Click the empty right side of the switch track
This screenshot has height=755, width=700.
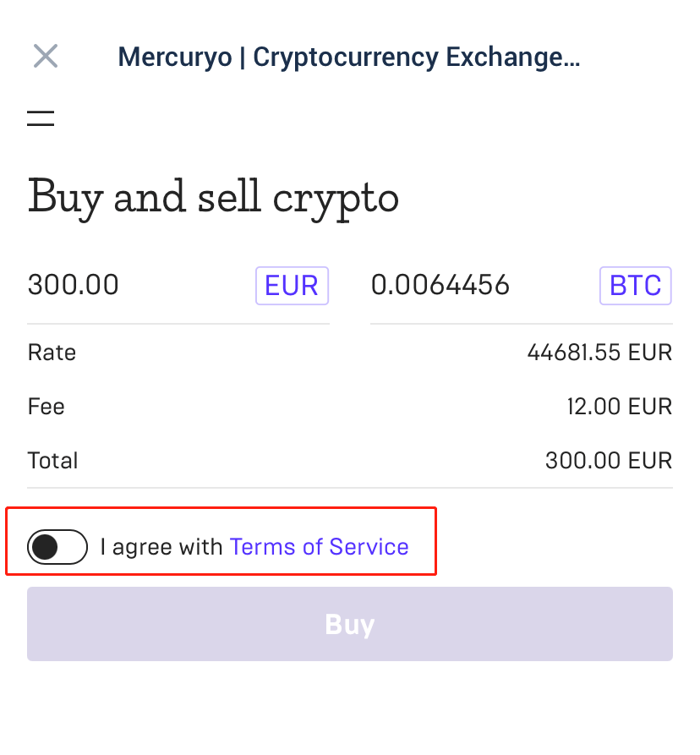(73, 547)
